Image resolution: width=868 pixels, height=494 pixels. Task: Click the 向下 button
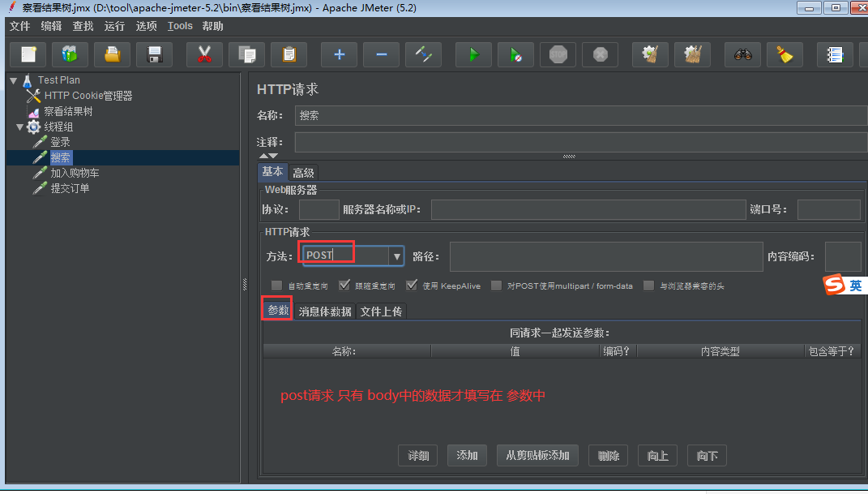pyautogui.click(x=707, y=455)
